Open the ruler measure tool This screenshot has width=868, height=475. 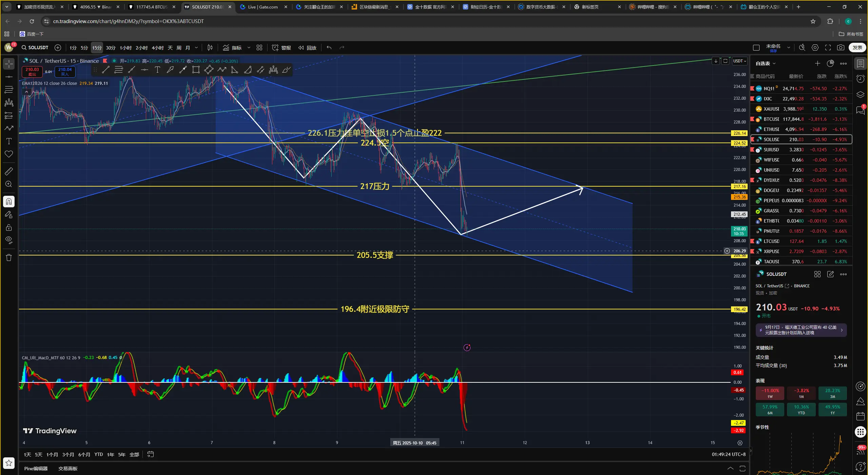(x=9, y=171)
